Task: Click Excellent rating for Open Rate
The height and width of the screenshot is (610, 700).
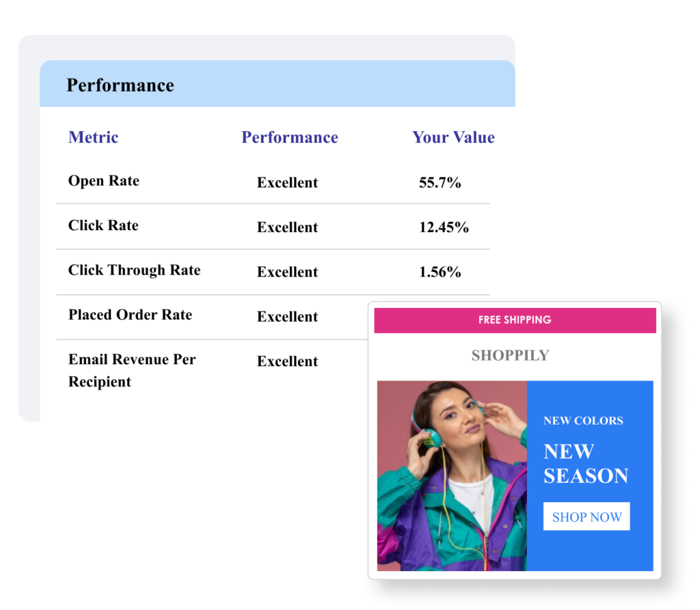Action: (287, 182)
